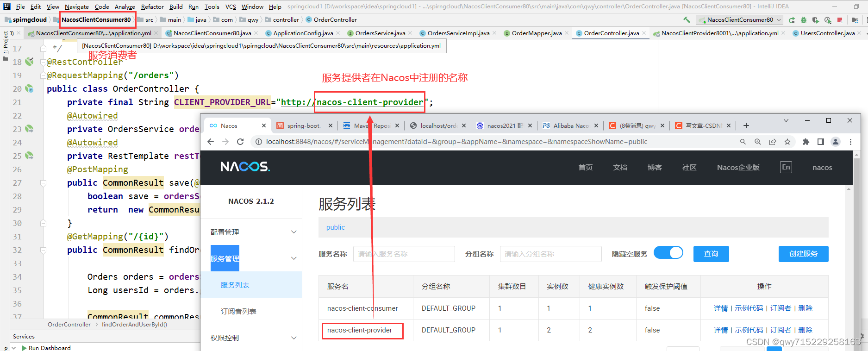Viewport: 868px width, 351px height.
Task: Open 示例代码 for nacos-client-provider
Action: coord(749,330)
